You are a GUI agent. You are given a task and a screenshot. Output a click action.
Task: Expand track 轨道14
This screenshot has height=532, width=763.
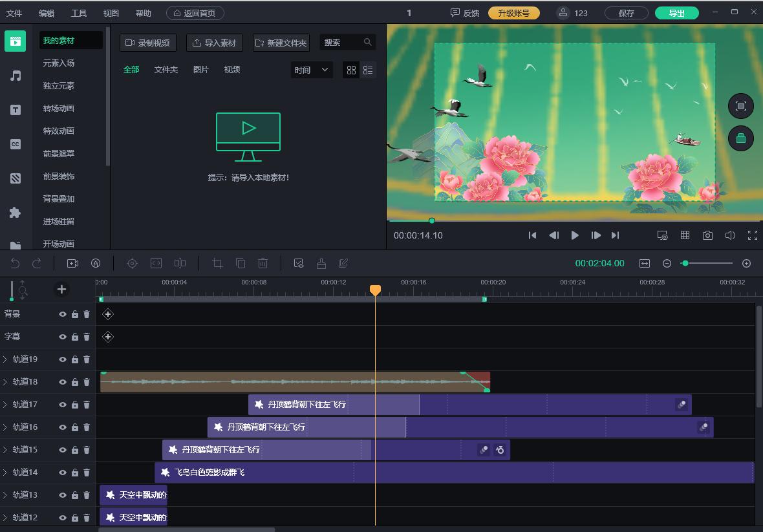pyautogui.click(x=5, y=473)
